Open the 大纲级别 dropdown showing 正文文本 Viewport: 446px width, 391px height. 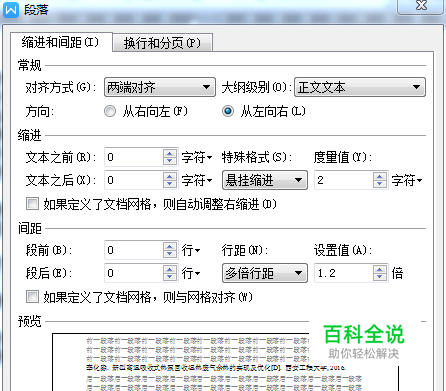360,87
